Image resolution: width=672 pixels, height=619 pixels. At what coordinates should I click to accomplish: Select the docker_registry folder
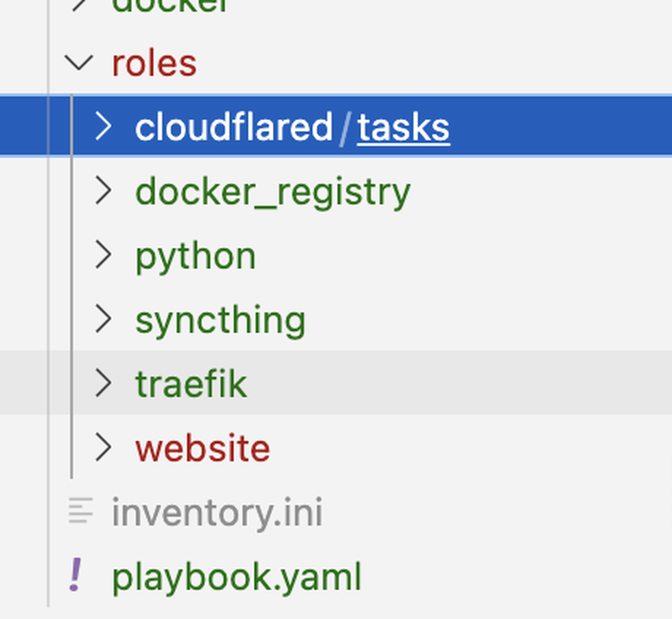tap(272, 191)
